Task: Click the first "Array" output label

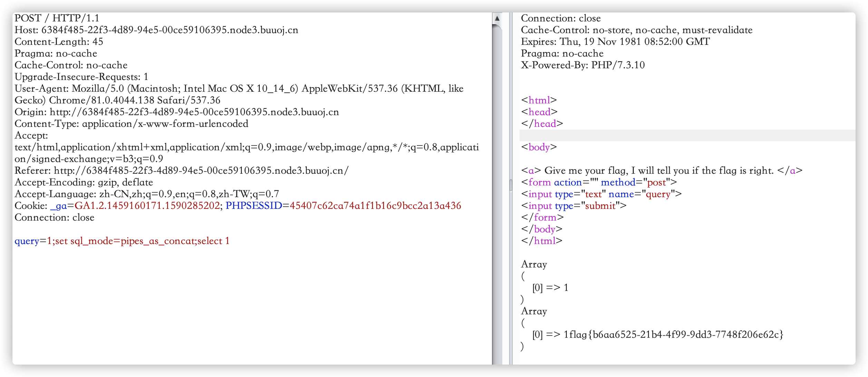Action: [534, 264]
